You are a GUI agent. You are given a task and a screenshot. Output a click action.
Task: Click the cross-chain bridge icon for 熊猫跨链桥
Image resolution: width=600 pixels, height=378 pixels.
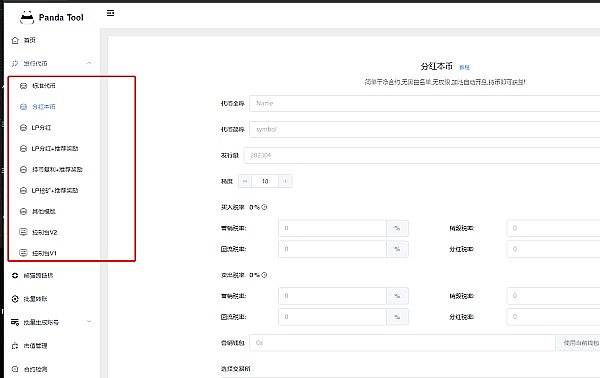(15, 275)
